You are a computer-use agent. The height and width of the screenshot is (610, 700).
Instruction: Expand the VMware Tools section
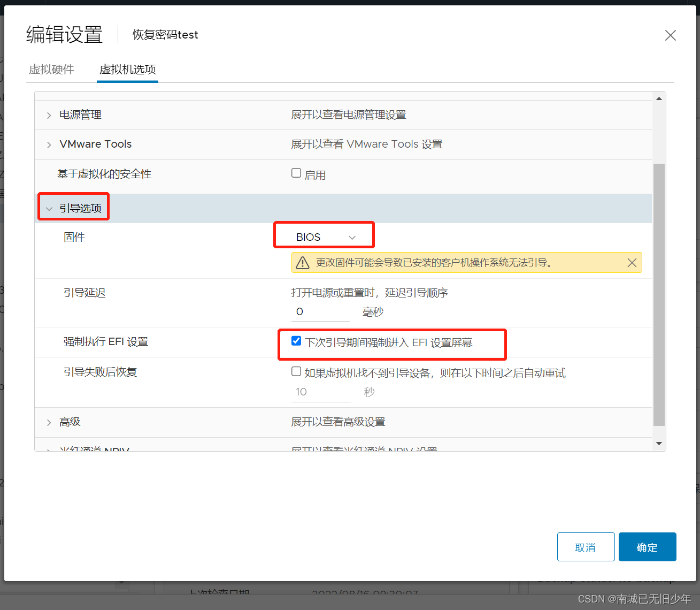pos(49,145)
